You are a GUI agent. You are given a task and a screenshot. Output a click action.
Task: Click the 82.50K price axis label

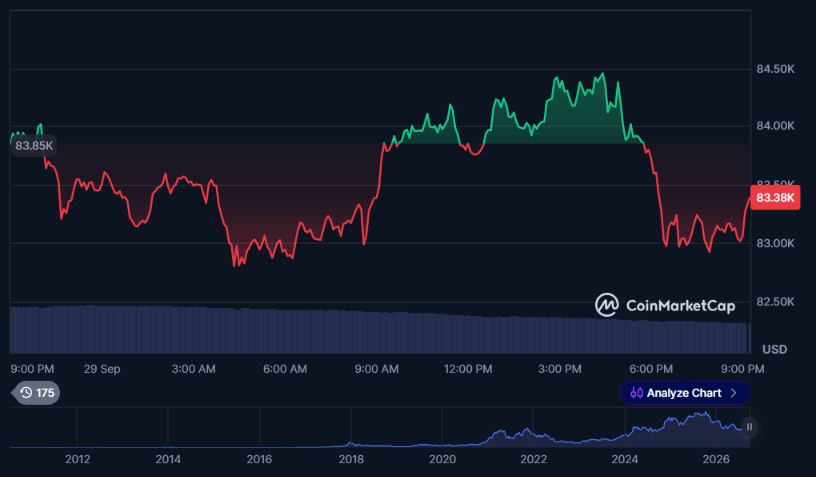coord(775,301)
